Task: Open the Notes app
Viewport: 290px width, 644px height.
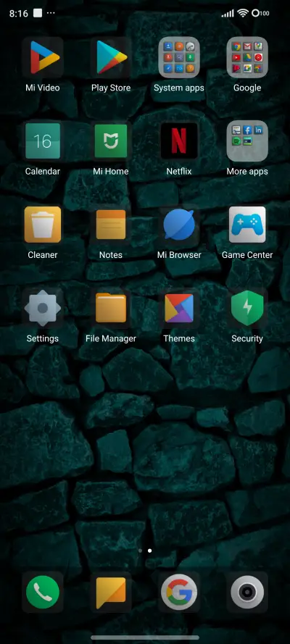Action: tap(111, 225)
